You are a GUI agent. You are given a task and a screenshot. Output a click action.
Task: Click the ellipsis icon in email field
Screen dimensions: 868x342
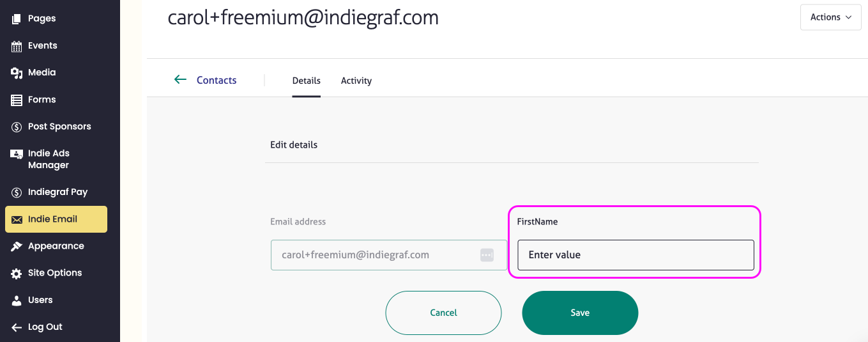click(x=487, y=255)
